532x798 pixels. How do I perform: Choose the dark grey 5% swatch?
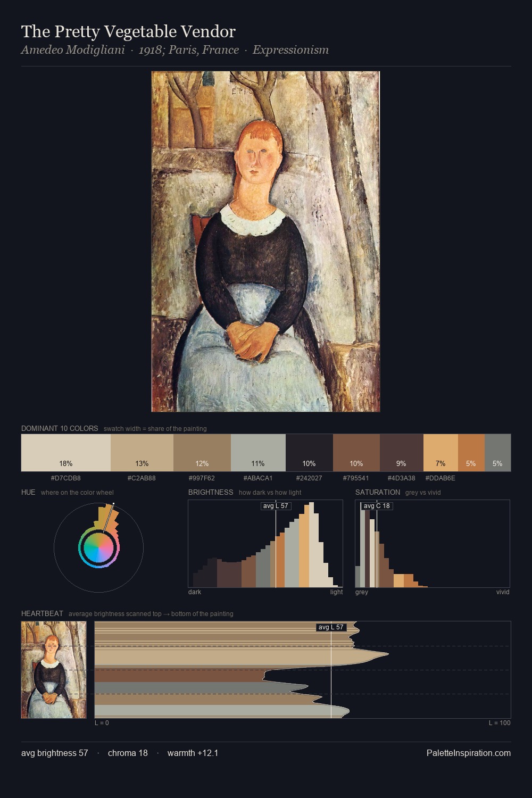coord(497,453)
